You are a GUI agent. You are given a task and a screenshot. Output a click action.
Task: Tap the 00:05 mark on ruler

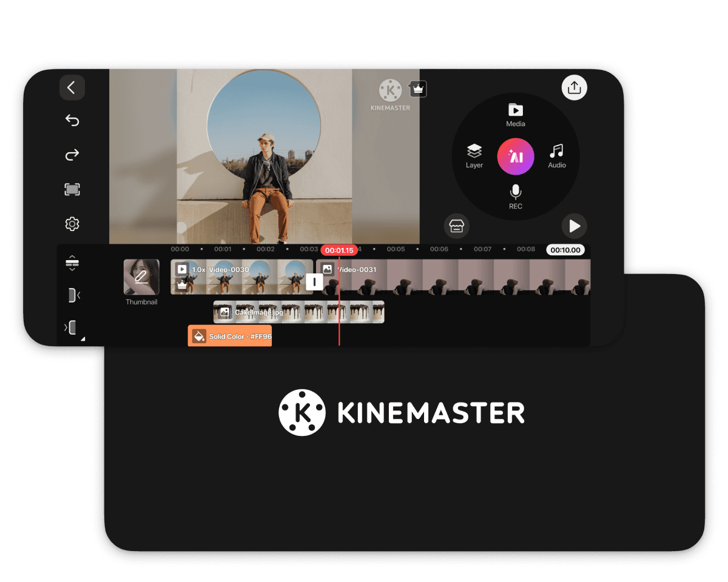(x=396, y=249)
